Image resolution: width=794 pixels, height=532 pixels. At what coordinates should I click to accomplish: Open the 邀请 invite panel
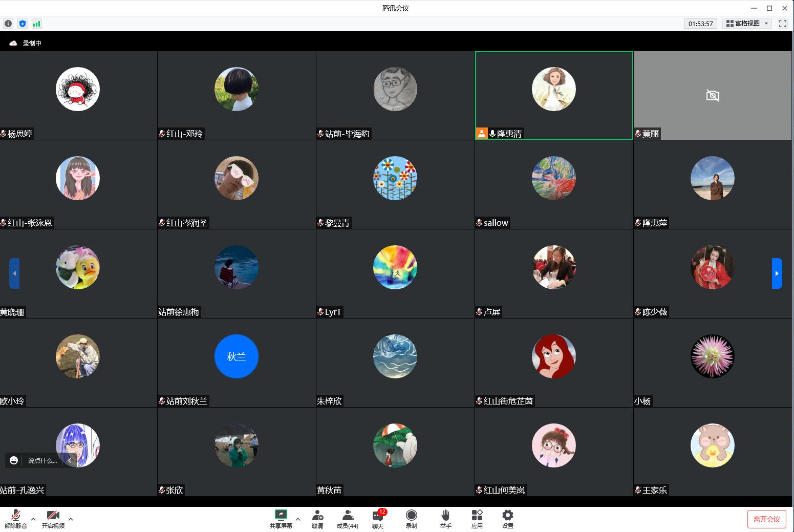[317, 519]
